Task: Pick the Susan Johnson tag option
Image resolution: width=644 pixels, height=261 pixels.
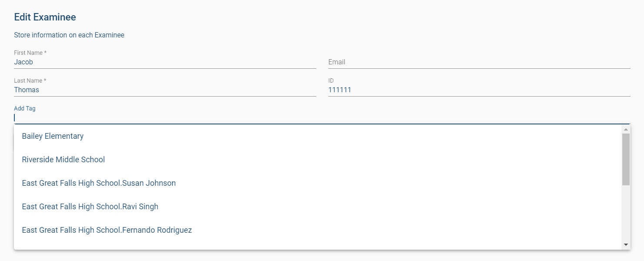Action: pos(99,183)
